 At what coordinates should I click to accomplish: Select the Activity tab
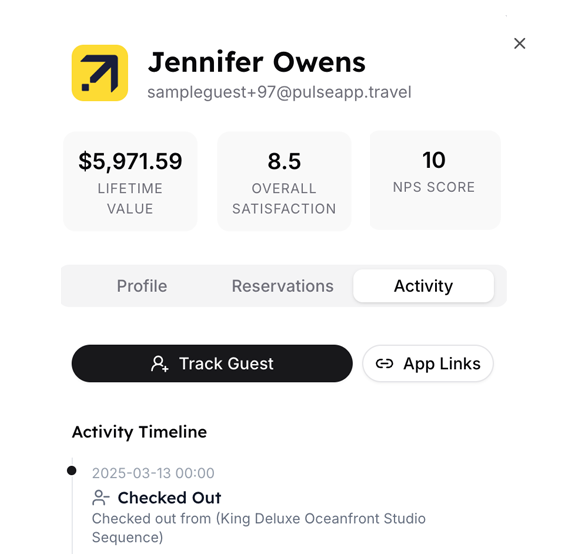click(423, 286)
